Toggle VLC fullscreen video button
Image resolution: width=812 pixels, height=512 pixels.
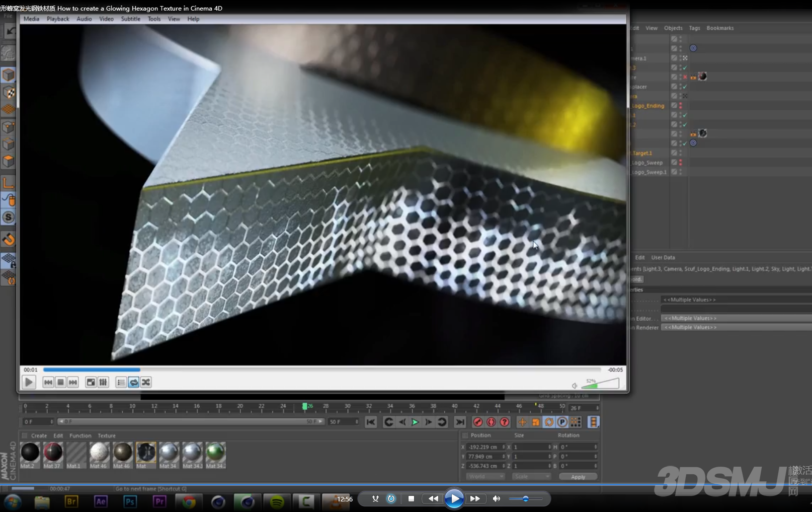point(91,383)
